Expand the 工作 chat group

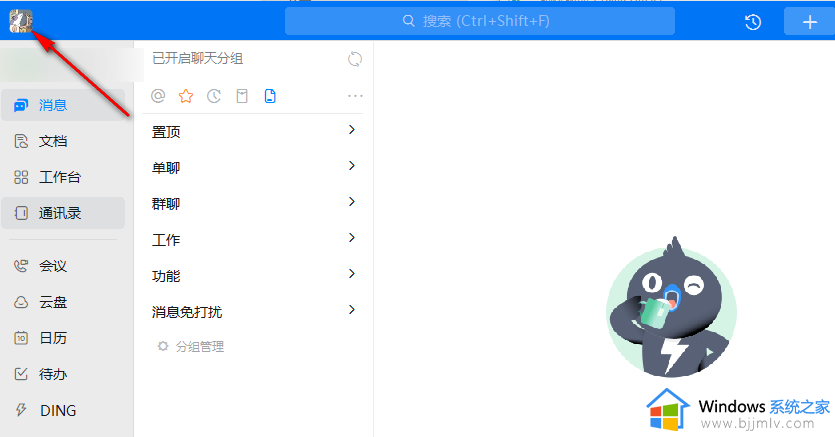253,240
